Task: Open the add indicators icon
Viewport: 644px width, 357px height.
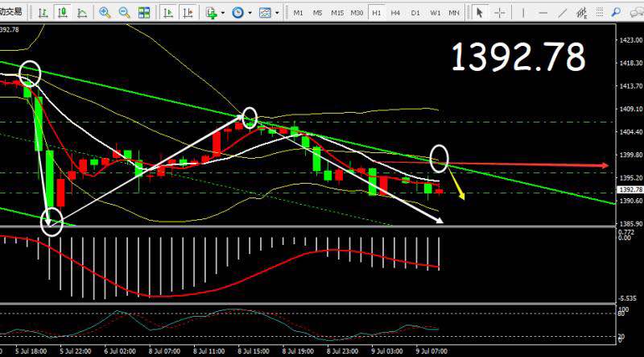Action: [212, 13]
